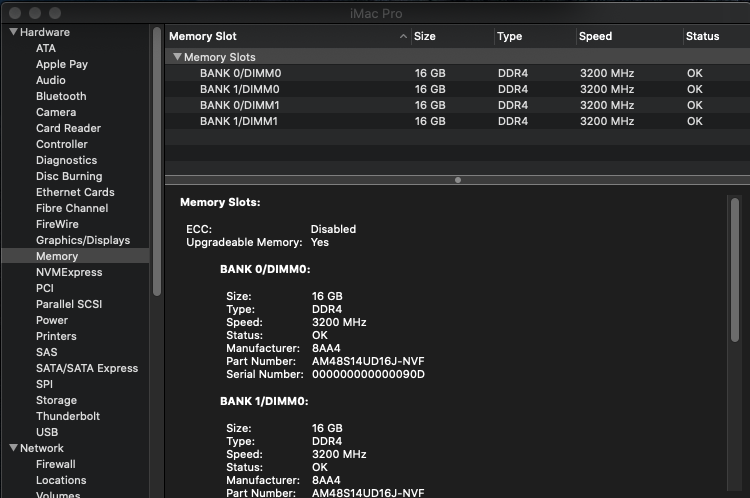Click the BANK 0/DIMM0 detail heading
Screen dimensions: 750x498
[265, 269]
